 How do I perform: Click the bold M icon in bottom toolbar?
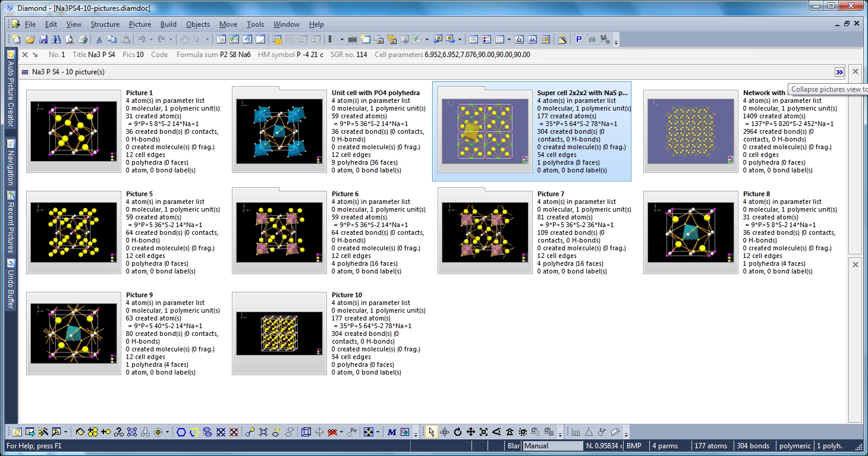(x=392, y=432)
